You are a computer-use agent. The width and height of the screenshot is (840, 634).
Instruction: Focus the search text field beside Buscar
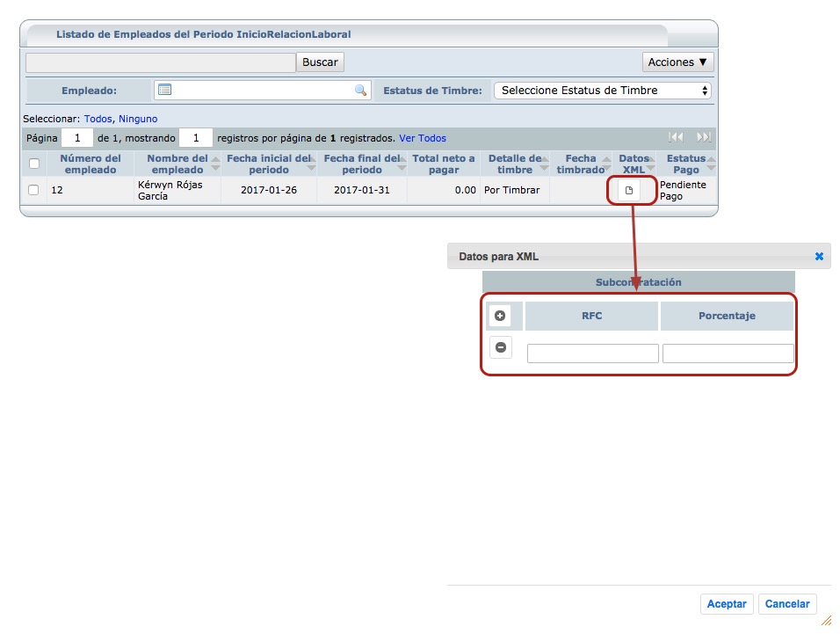(x=161, y=62)
